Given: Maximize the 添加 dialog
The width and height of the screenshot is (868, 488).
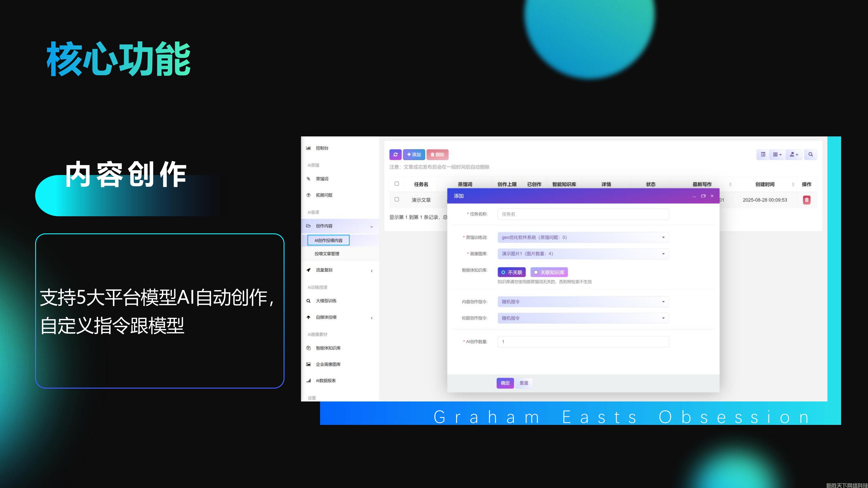Looking at the screenshot, I should pyautogui.click(x=703, y=196).
